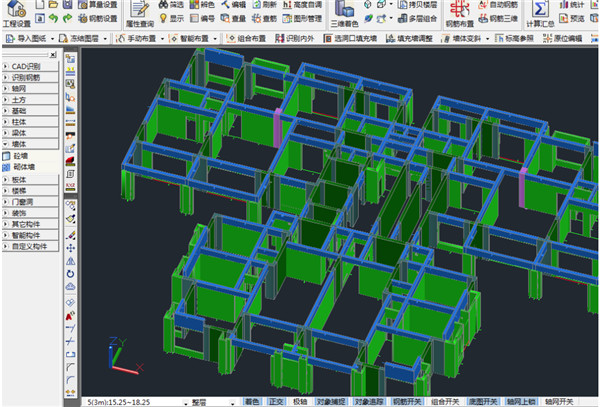Click 组合布置 button

(246, 38)
